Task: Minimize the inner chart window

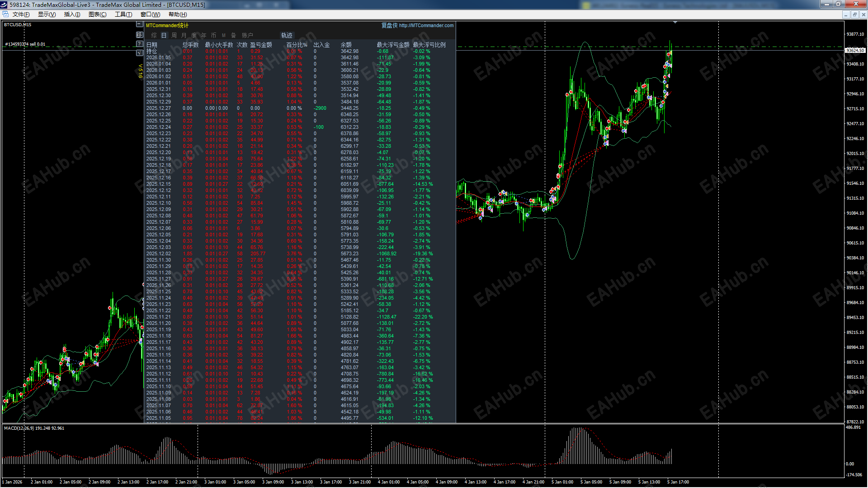Action: tap(845, 14)
